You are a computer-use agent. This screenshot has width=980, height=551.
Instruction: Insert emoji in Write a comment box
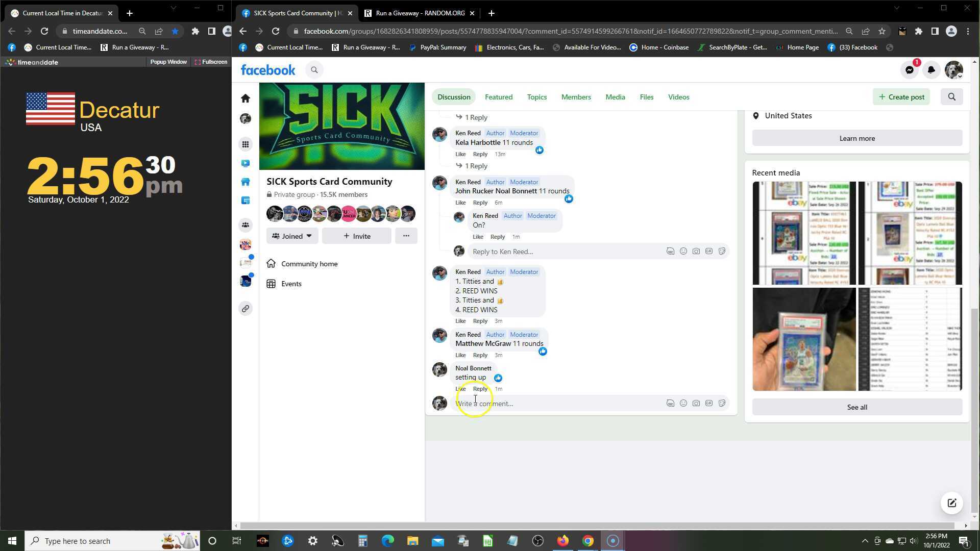[683, 404]
